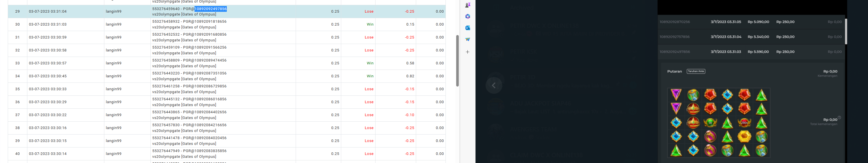
Task: Click reference 553276443865 - PGR@10892084402656
Action: tap(189, 112)
